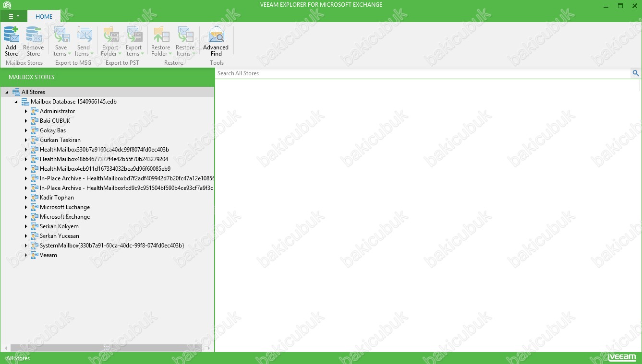The height and width of the screenshot is (364, 642).
Task: Click the left arrow of tree scrollbar
Action: tap(6, 348)
